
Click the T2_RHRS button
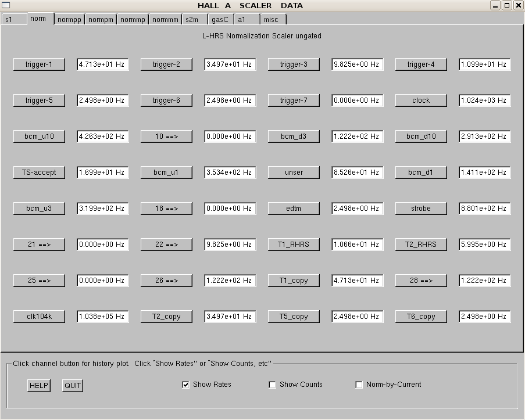tap(421, 245)
